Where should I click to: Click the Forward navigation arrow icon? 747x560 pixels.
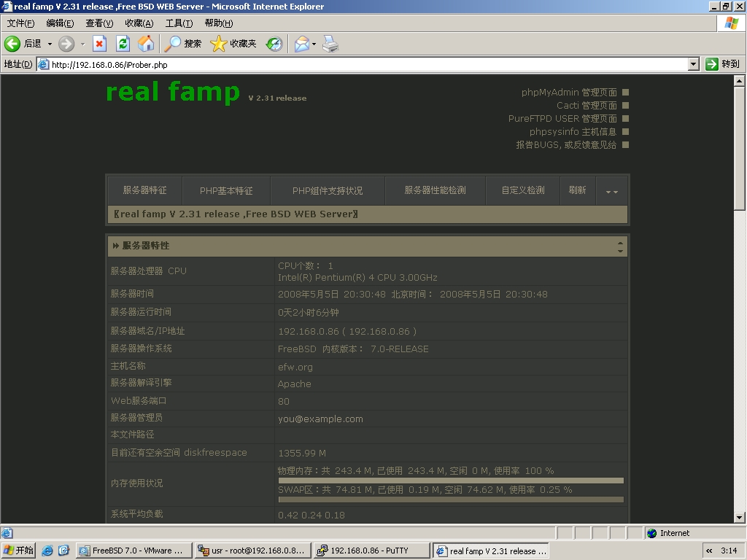click(x=66, y=44)
